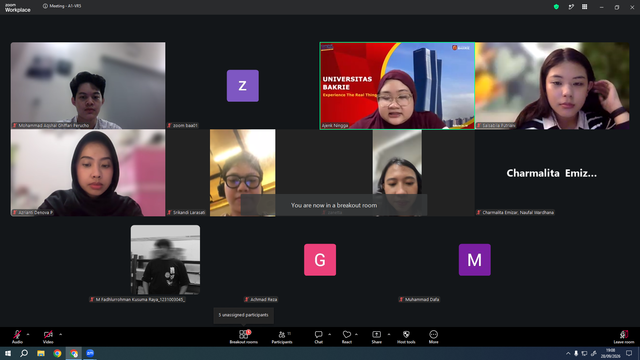Image resolution: width=640 pixels, height=360 pixels.
Task: Click the '5 unassigned participants' tooltip
Action: pos(244,315)
